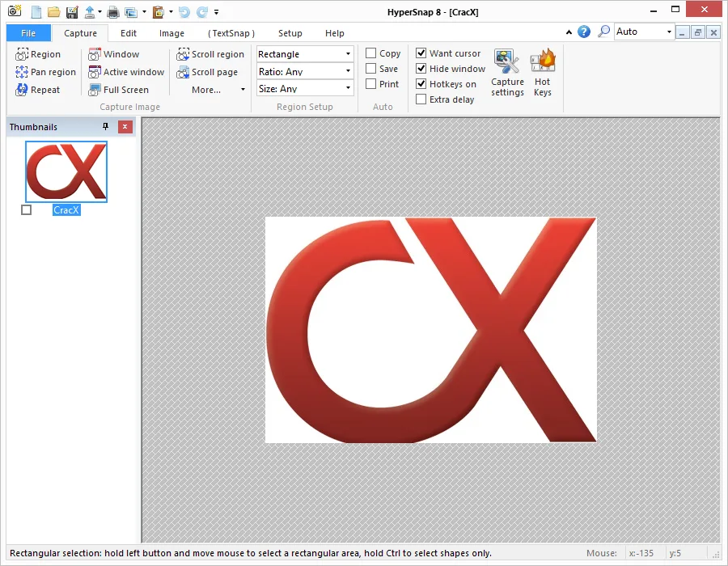Toggle Want cursor checkbox
The image size is (728, 566).
click(x=421, y=53)
